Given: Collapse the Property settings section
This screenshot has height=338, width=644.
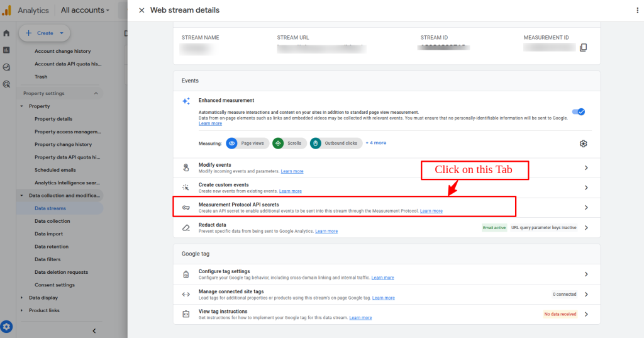Looking at the screenshot, I should coord(96,93).
